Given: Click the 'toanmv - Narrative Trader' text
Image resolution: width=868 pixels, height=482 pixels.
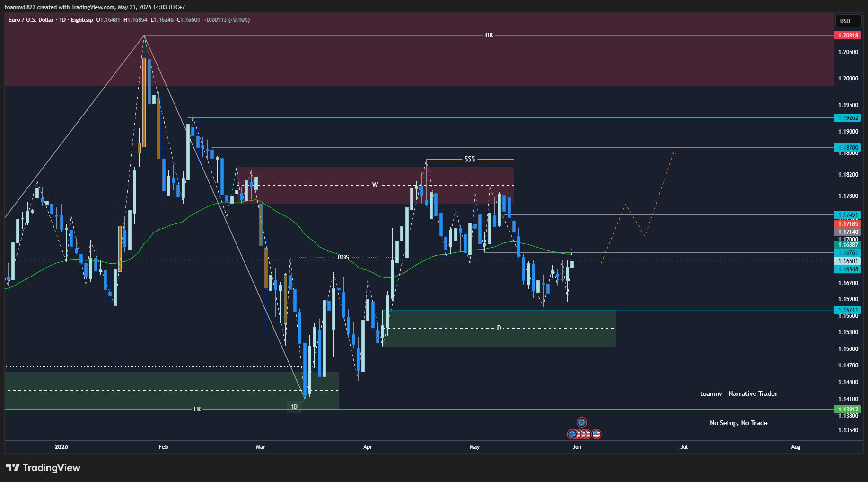Looking at the screenshot, I should (x=739, y=393).
